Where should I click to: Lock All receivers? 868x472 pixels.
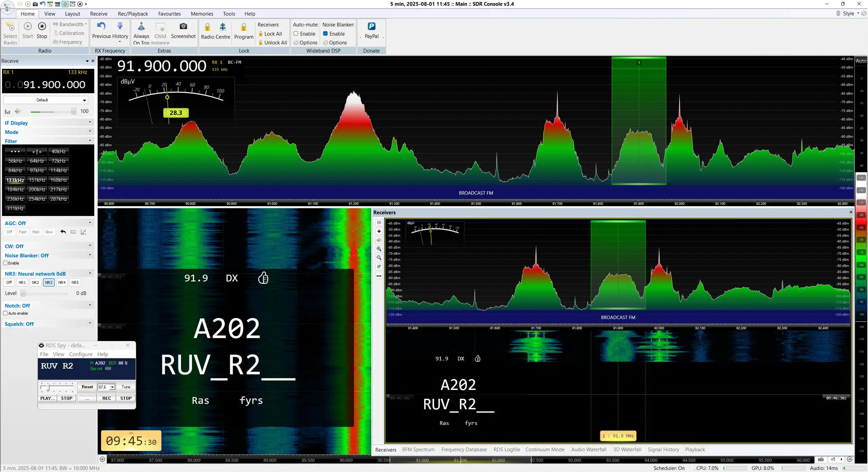(x=270, y=34)
